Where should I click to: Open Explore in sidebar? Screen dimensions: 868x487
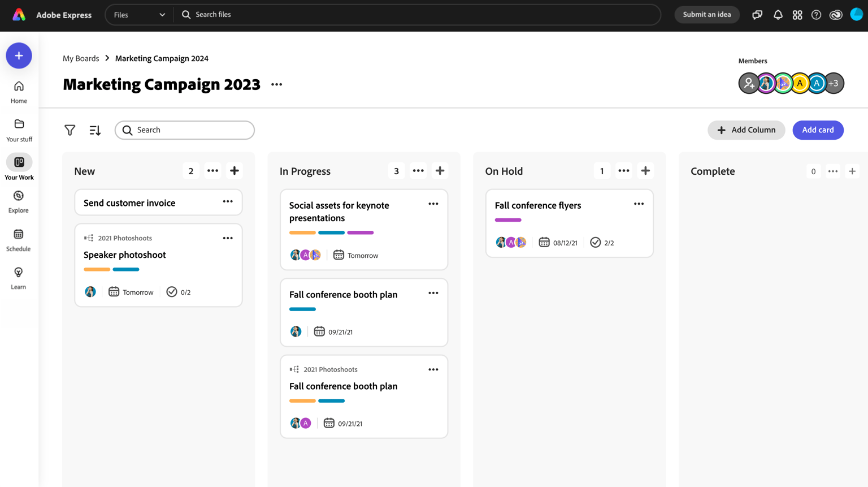[x=19, y=202]
